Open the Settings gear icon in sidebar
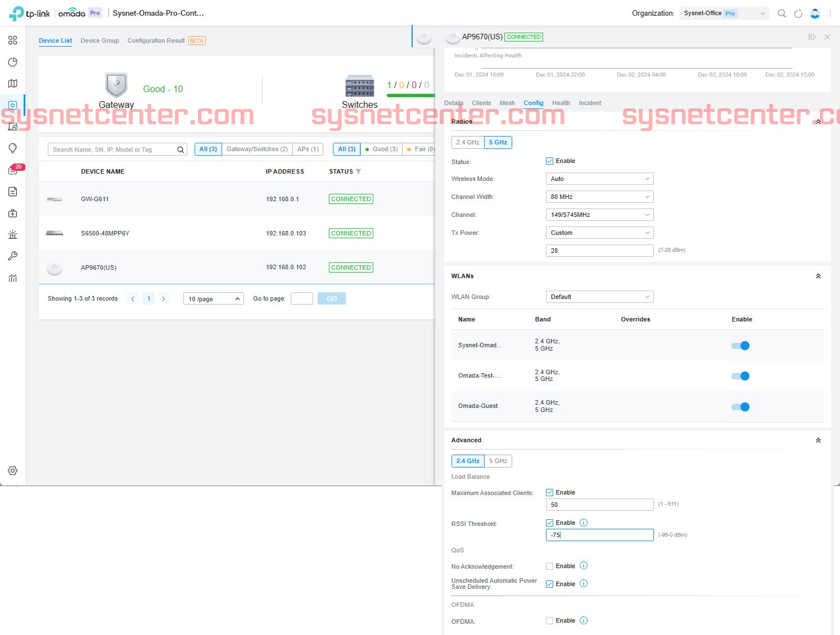 (x=12, y=471)
